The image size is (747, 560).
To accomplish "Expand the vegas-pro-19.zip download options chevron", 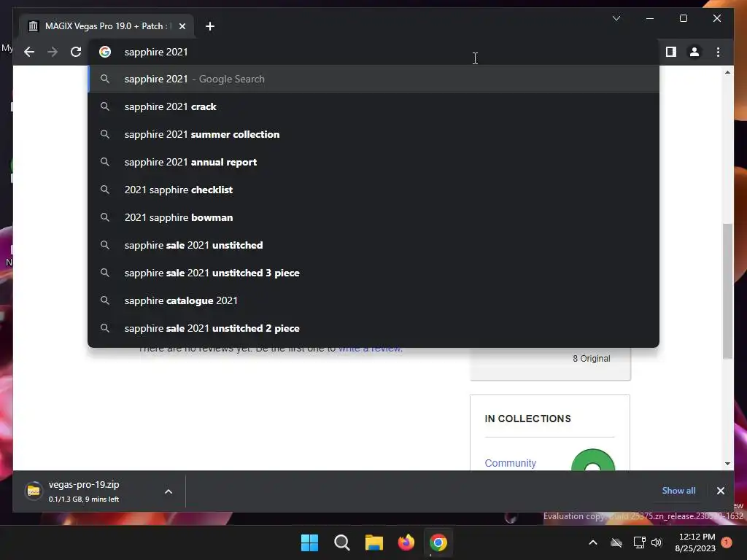I will [169, 491].
